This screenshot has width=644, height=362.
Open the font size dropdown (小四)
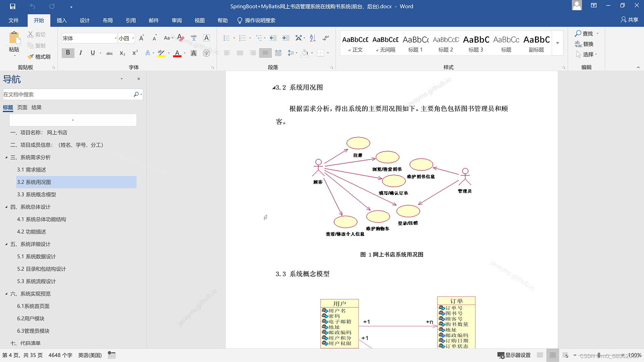coord(133,38)
